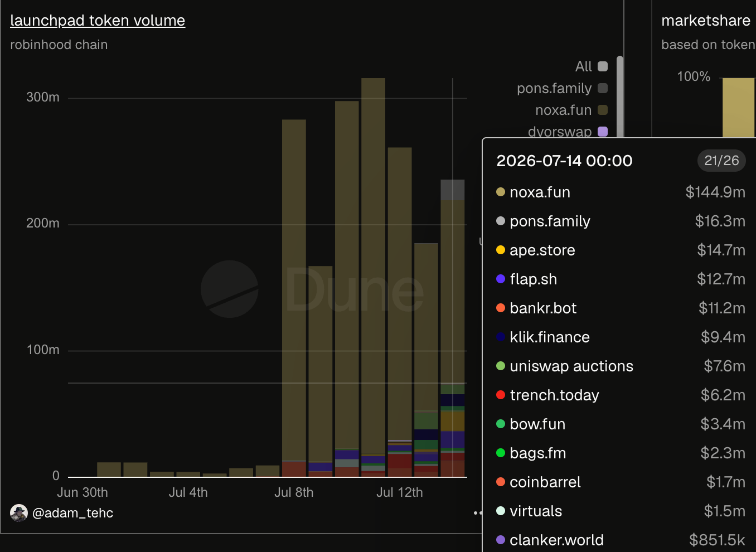Screen dimensions: 756x552
Task: Click the "based on token" marketshare subtitle
Action: point(708,45)
